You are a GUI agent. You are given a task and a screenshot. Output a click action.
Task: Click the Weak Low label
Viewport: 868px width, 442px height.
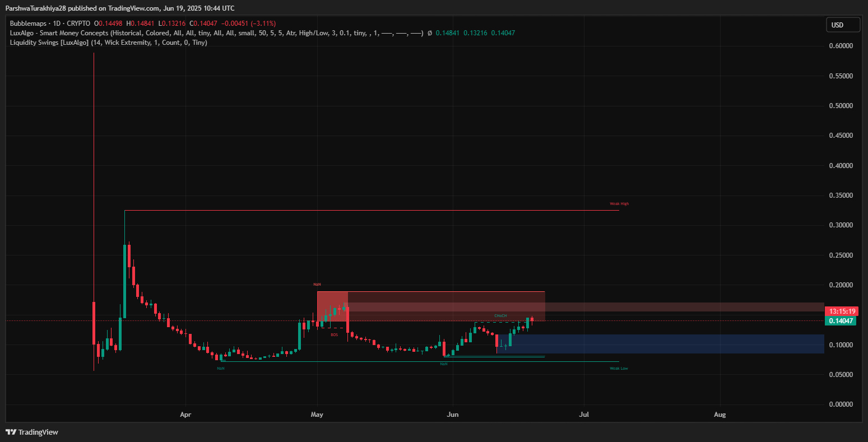pos(619,369)
